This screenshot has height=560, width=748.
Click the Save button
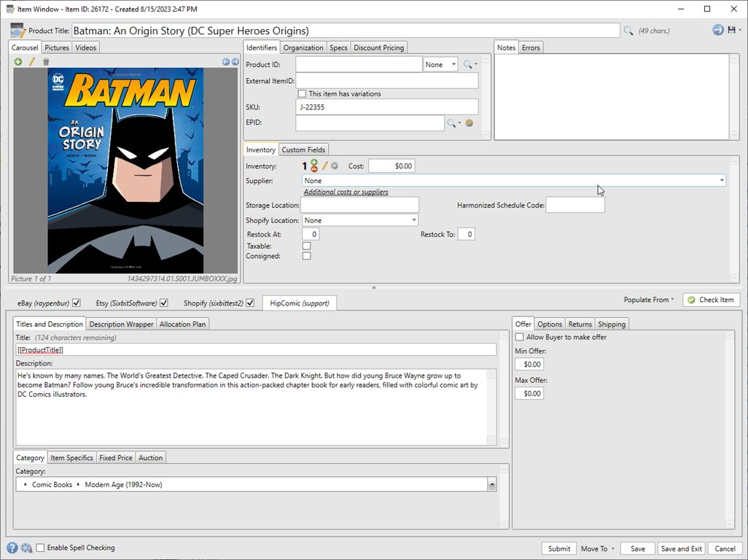point(638,548)
